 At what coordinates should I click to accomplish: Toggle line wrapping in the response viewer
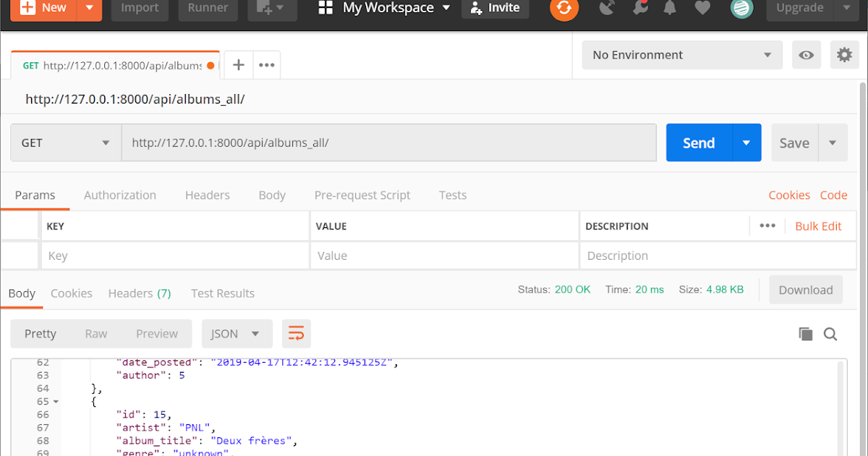point(297,334)
